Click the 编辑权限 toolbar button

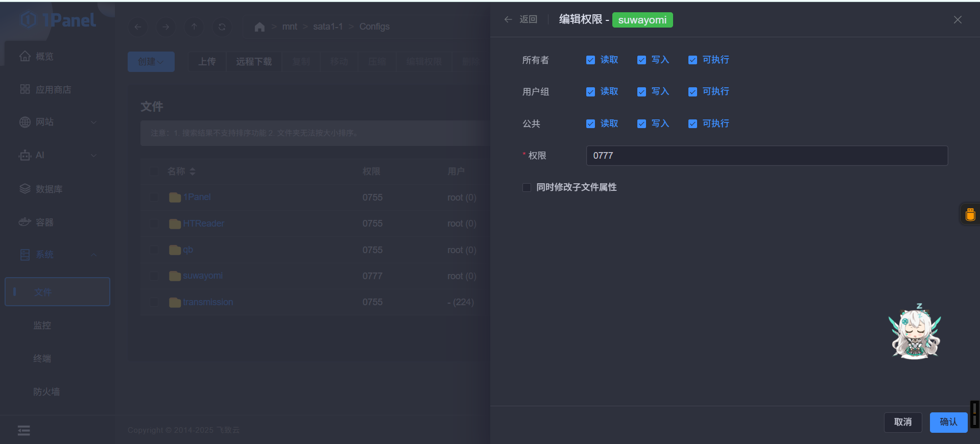point(424,62)
